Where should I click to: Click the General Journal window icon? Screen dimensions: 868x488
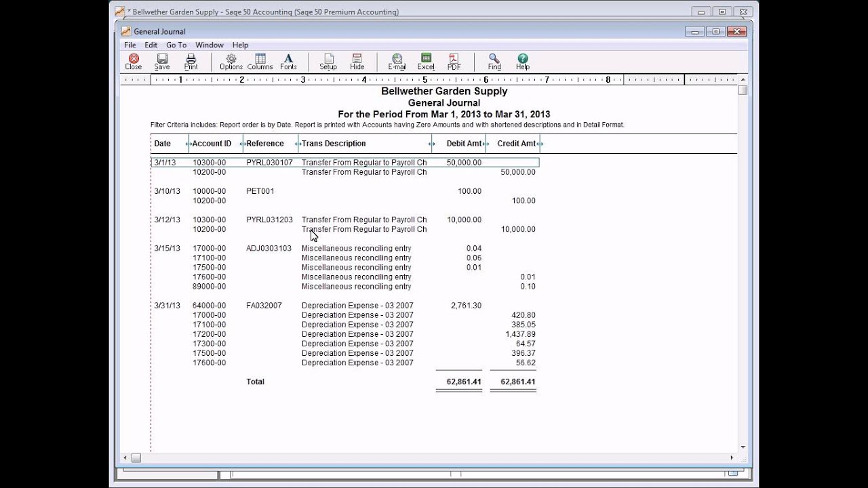click(x=125, y=31)
